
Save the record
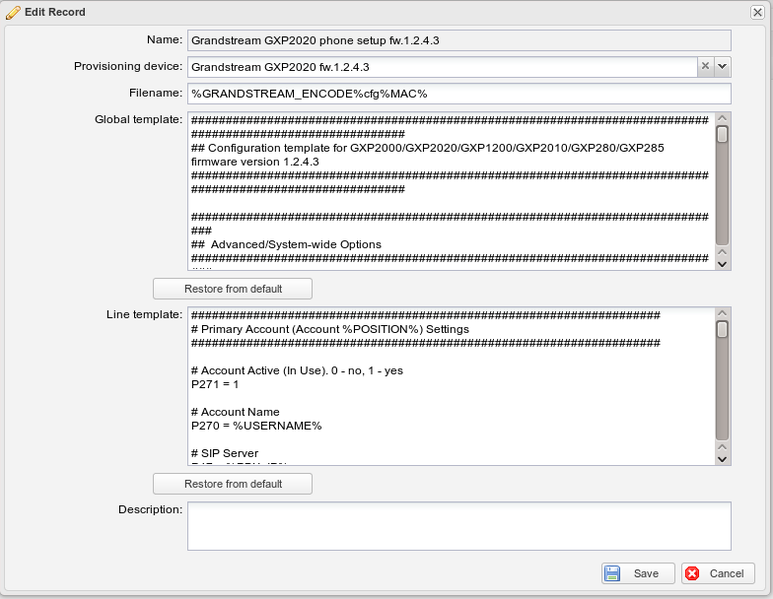638,573
